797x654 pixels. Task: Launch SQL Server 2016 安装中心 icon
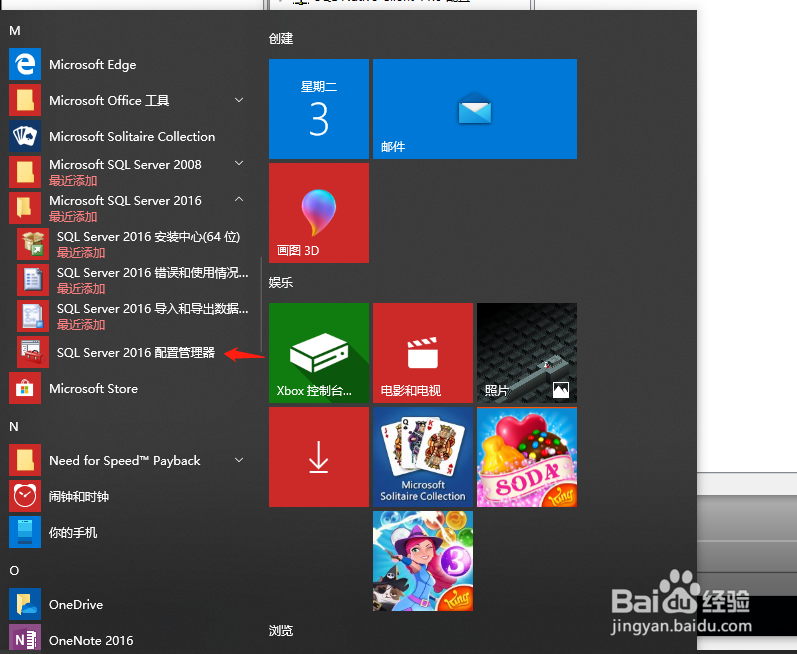(x=33, y=244)
